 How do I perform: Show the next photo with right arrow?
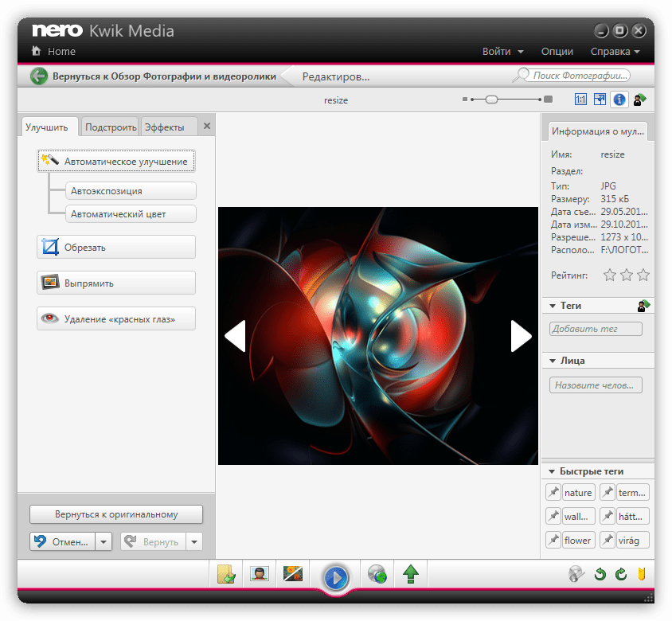point(521,336)
